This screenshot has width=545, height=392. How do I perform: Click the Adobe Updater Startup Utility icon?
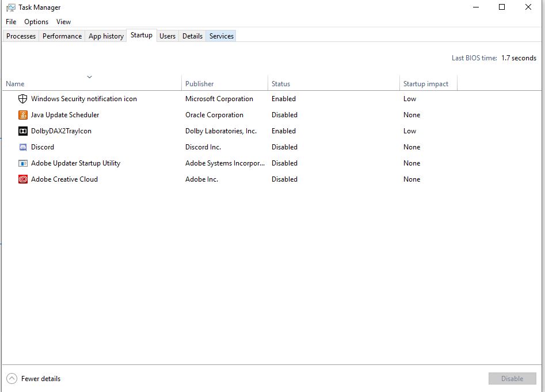click(22, 163)
